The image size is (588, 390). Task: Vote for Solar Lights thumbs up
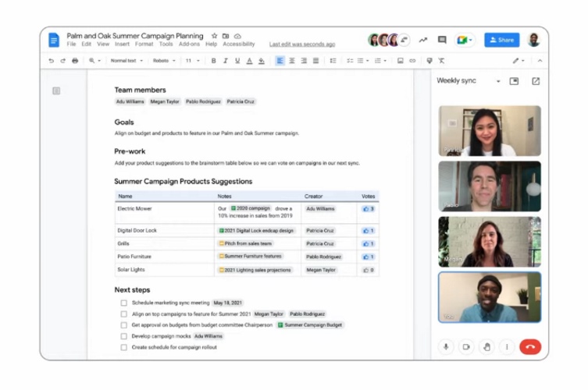(368, 270)
